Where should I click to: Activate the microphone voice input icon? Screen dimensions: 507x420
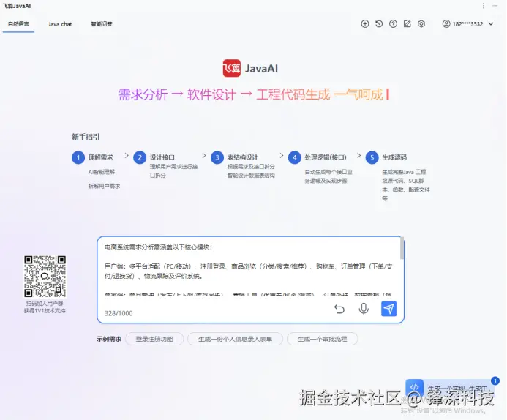[x=364, y=309]
